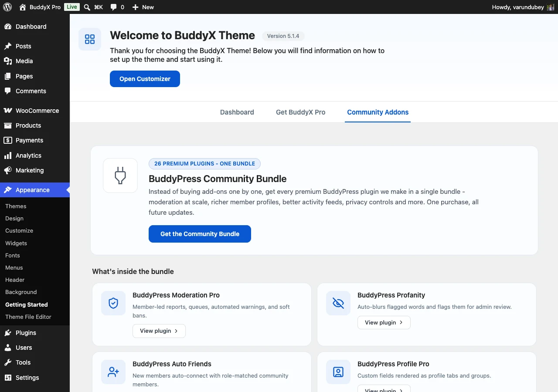
Task: Click the green Live status badge
Action: point(72,7)
